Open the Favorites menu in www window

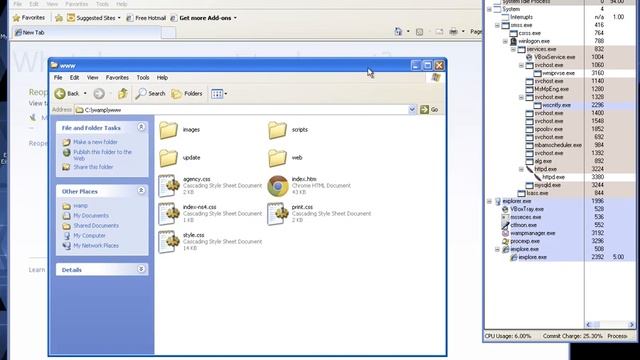coord(117,78)
